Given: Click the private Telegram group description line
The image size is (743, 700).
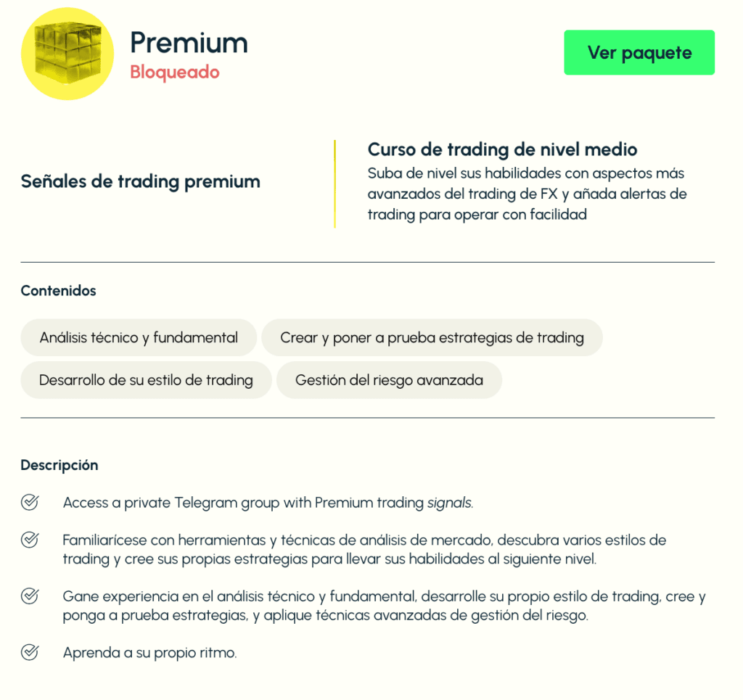Looking at the screenshot, I should click(x=268, y=503).
